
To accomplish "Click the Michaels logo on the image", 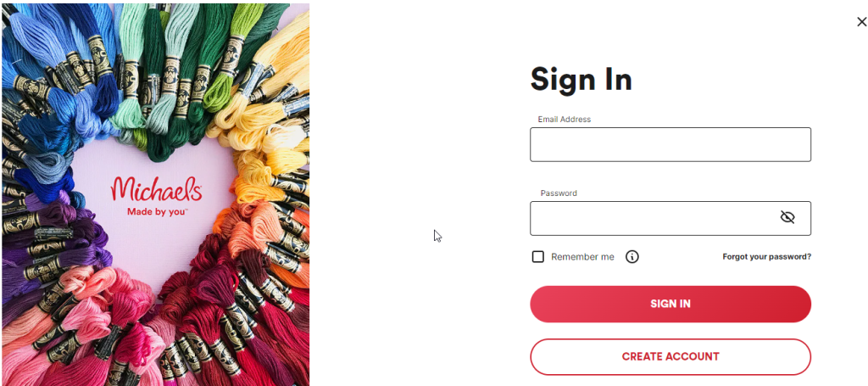I will click(x=156, y=188).
